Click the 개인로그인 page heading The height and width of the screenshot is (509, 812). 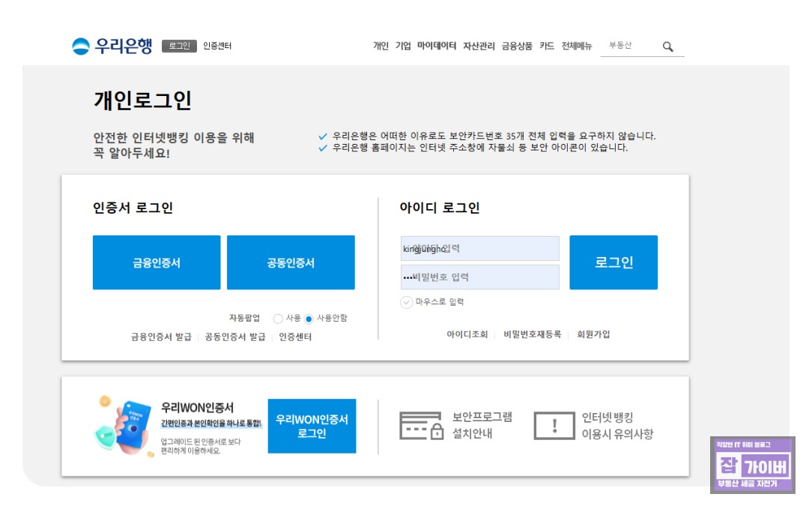142,100
